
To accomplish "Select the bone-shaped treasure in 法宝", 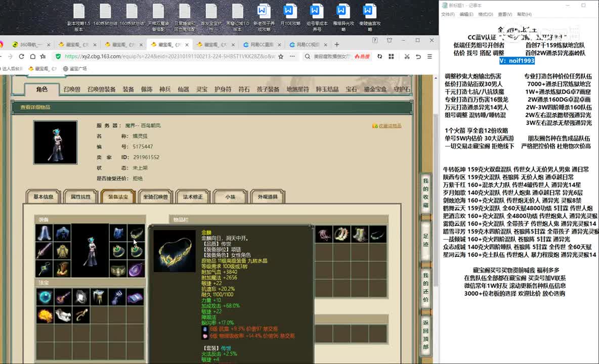I will [63, 315].
